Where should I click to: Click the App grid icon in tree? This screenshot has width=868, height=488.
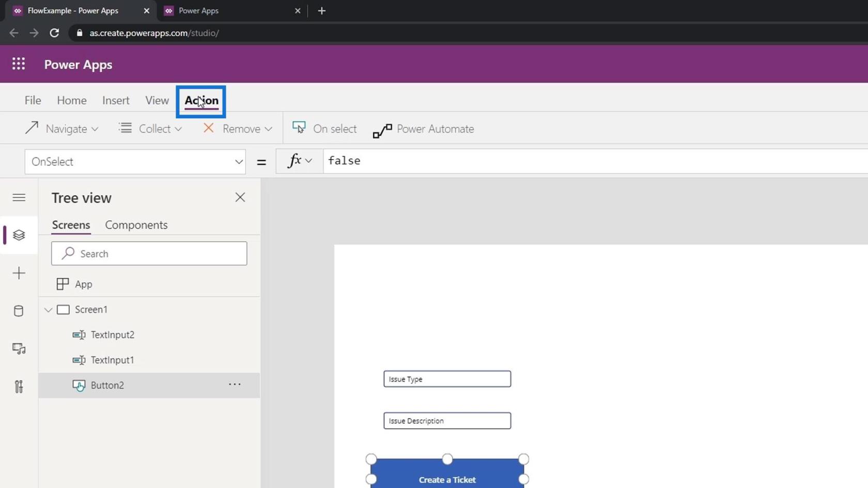coord(63,284)
